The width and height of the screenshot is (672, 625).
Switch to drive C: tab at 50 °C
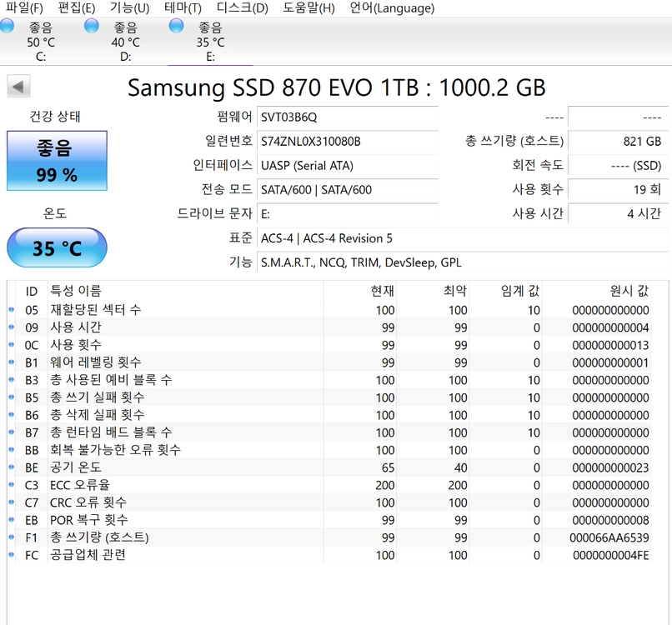[x=41, y=42]
